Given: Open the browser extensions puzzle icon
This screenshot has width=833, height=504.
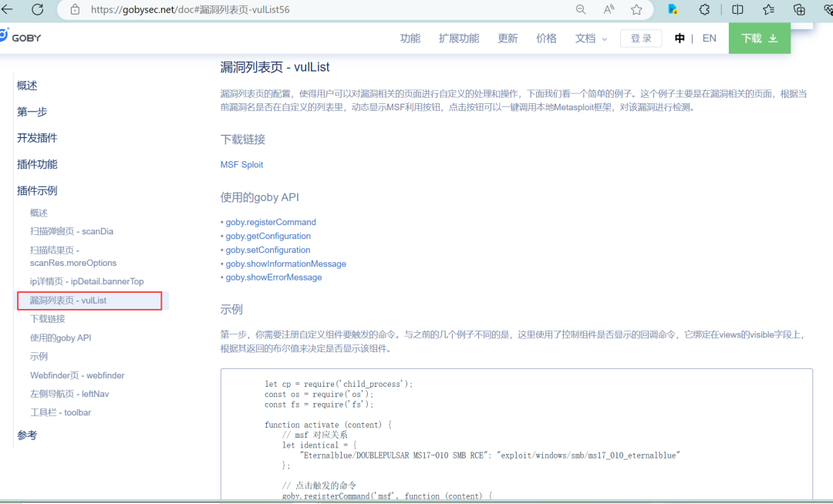Looking at the screenshot, I should coord(704,9).
